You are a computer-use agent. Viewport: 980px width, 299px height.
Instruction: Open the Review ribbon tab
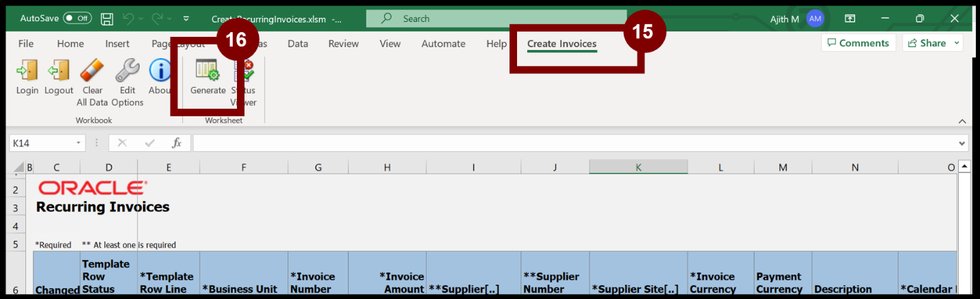(x=344, y=43)
